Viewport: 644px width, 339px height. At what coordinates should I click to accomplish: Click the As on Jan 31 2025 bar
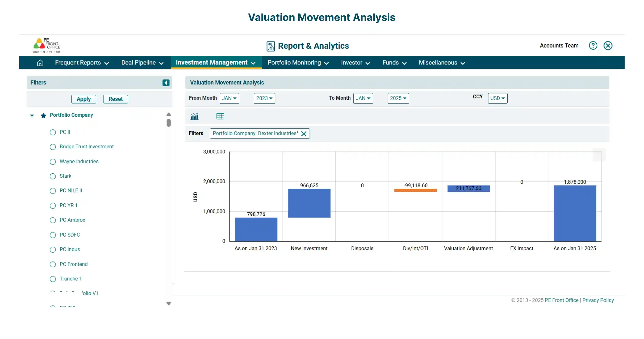pyautogui.click(x=575, y=213)
